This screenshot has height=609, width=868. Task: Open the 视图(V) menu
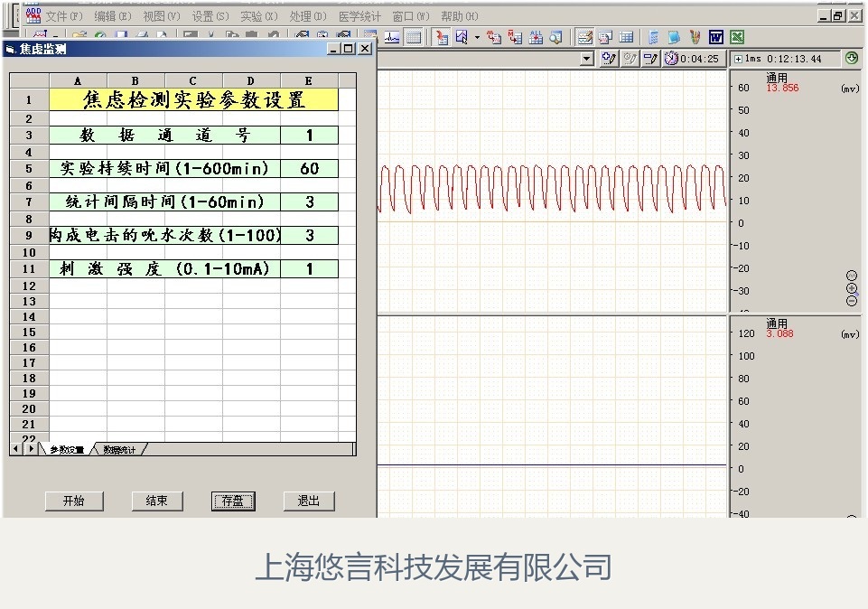click(162, 16)
